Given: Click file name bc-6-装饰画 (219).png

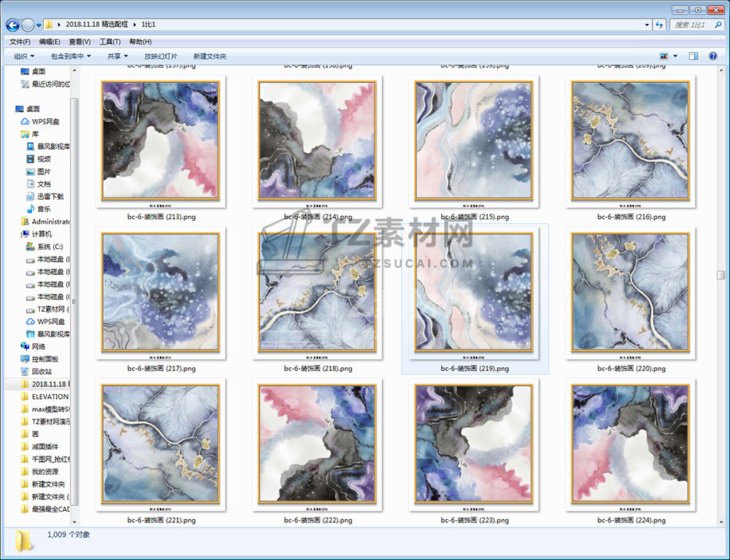Looking at the screenshot, I should [474, 369].
